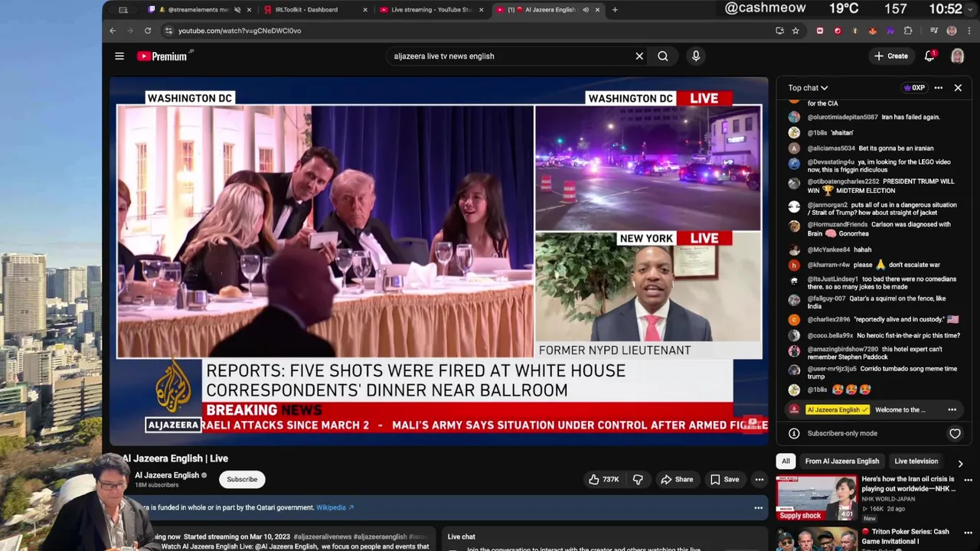Subscribe to Al Jazeera English
Image resolution: width=980 pixels, height=551 pixels.
tap(242, 479)
